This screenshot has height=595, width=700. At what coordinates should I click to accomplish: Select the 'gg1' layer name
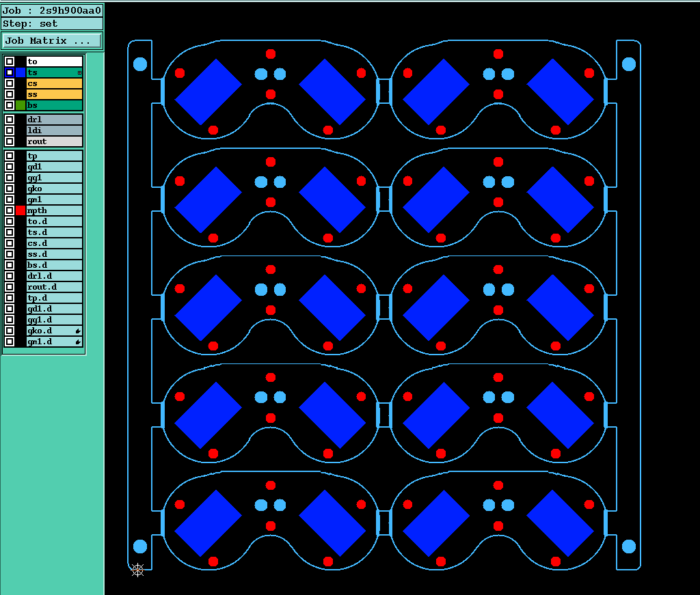(55, 178)
